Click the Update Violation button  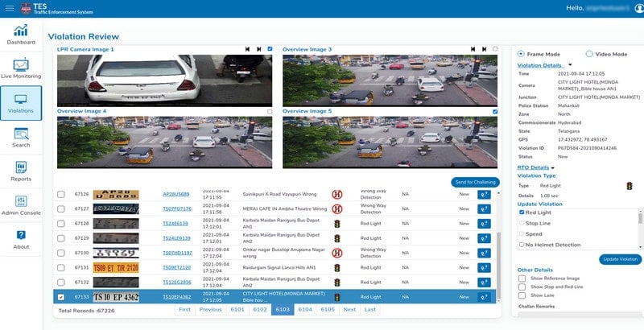pyautogui.click(x=620, y=259)
